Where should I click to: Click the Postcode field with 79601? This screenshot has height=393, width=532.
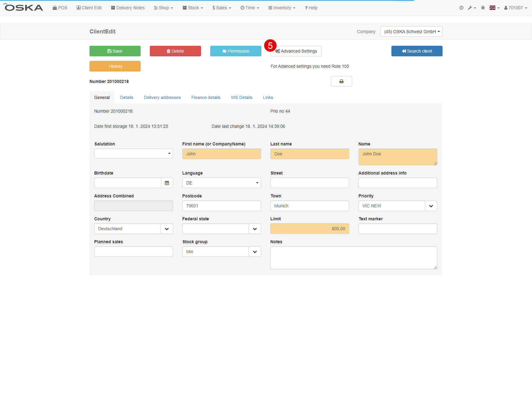pos(222,206)
